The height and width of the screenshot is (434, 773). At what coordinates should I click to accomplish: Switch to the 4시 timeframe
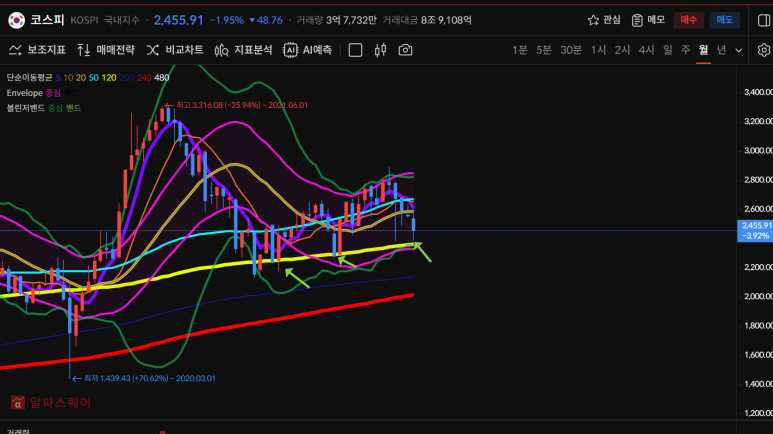tap(646, 50)
